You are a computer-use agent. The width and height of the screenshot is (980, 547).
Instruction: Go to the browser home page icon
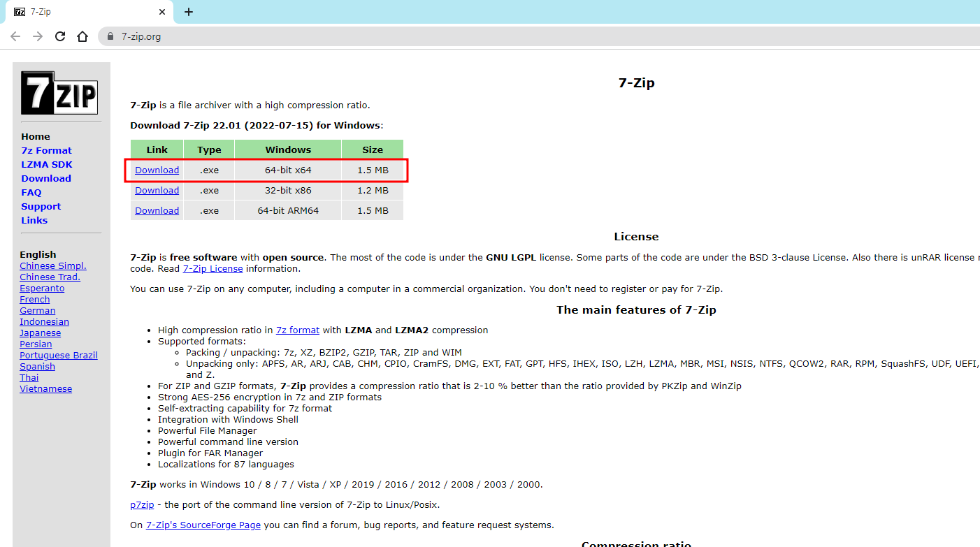[x=82, y=36]
